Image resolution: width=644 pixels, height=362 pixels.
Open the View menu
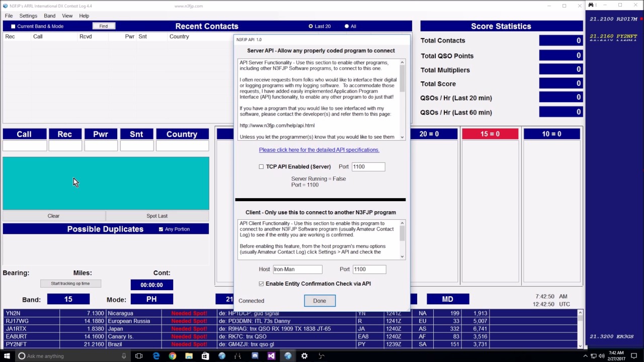coord(67,16)
